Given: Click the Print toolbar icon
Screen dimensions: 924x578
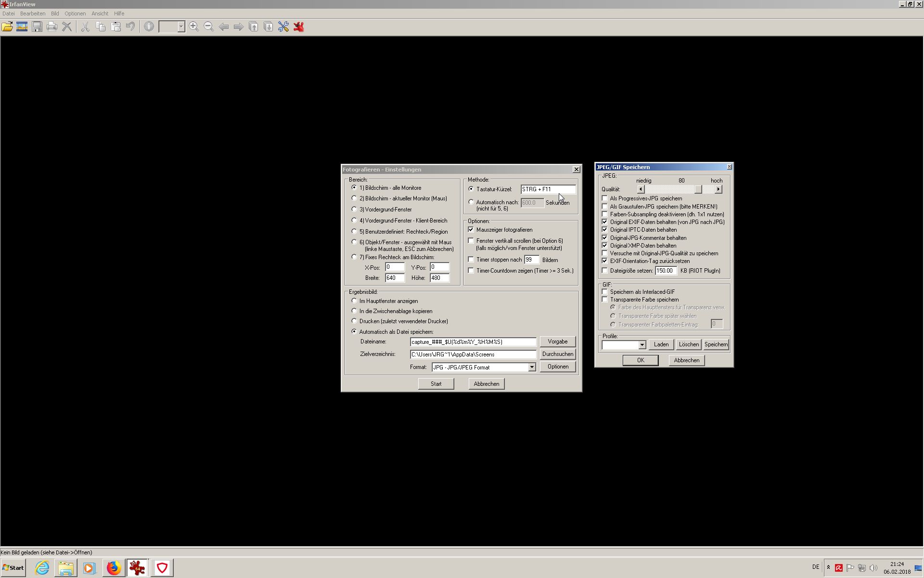Looking at the screenshot, I should coord(52,27).
